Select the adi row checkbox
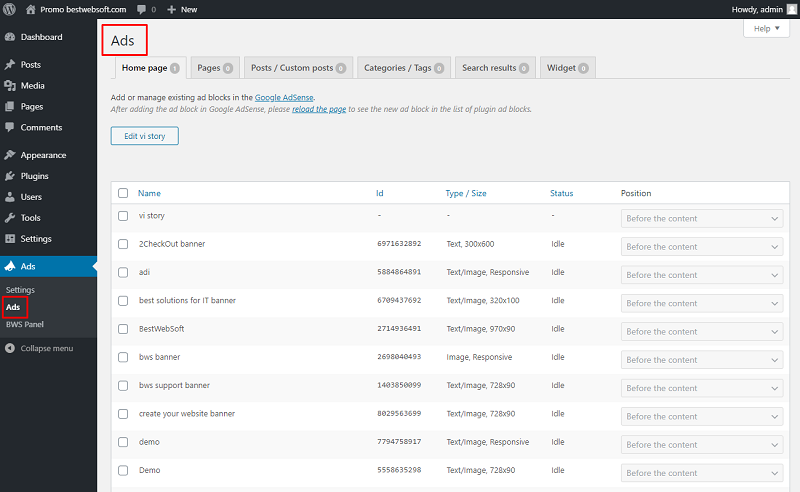The width and height of the screenshot is (800, 492). pyautogui.click(x=123, y=273)
